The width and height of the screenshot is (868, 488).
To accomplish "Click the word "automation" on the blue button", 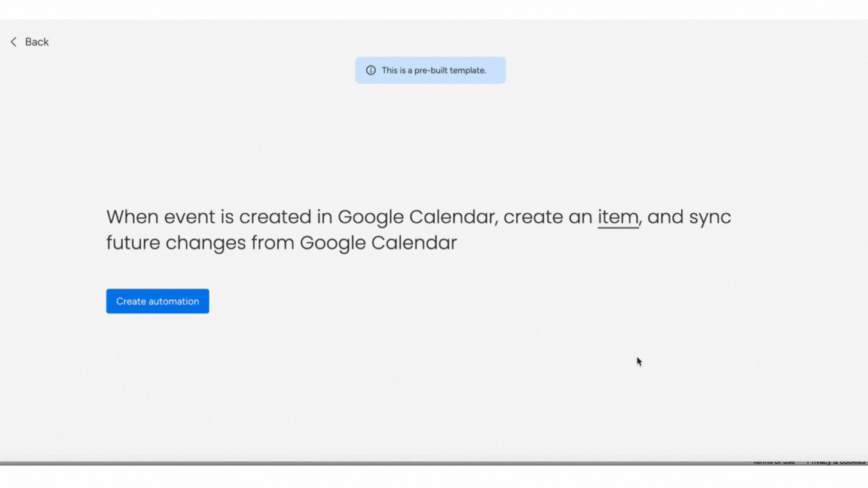I will point(173,301).
